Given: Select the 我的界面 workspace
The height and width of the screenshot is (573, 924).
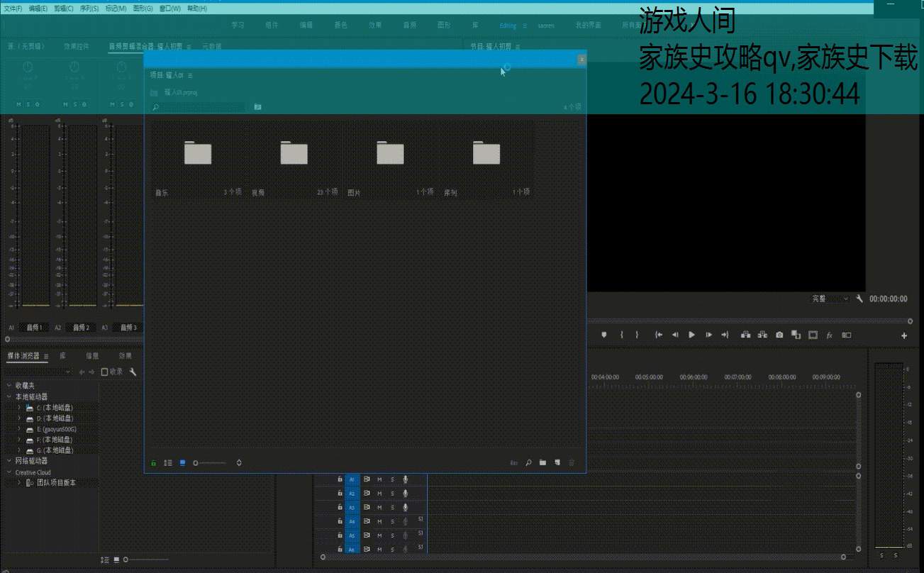Looking at the screenshot, I should click(x=588, y=25).
